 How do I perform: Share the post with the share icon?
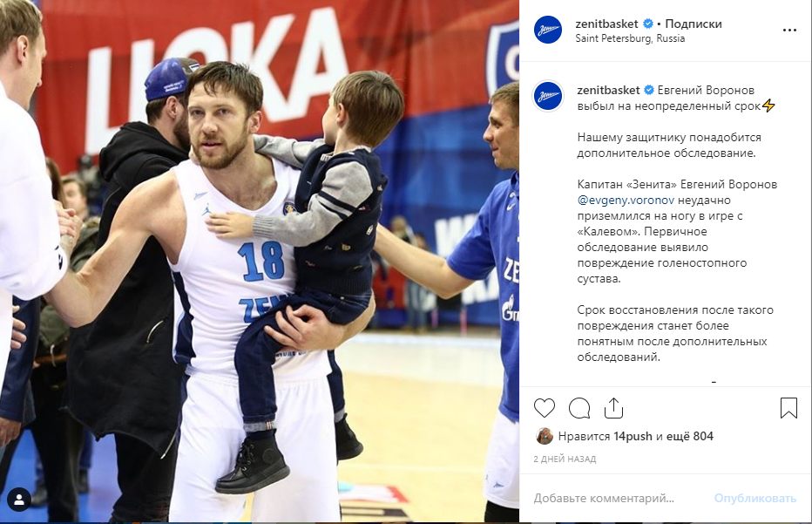pos(613,408)
